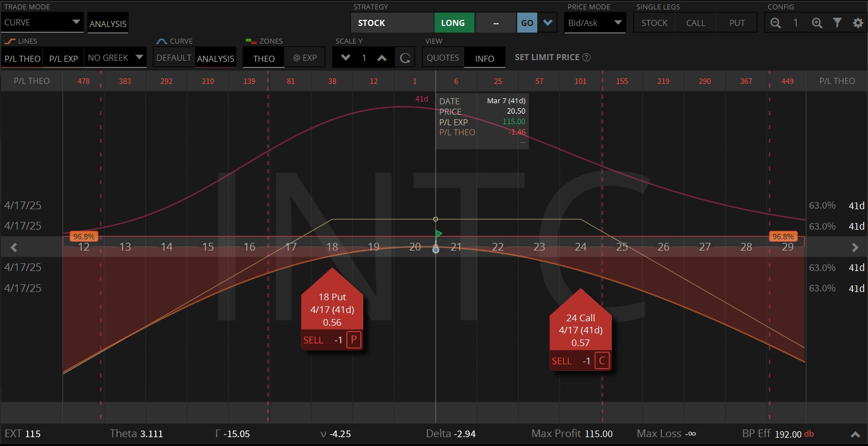Viewport: 868px width, 446px height.
Task: Open the Bid/Ask price mode dropdown
Action: coord(595,23)
